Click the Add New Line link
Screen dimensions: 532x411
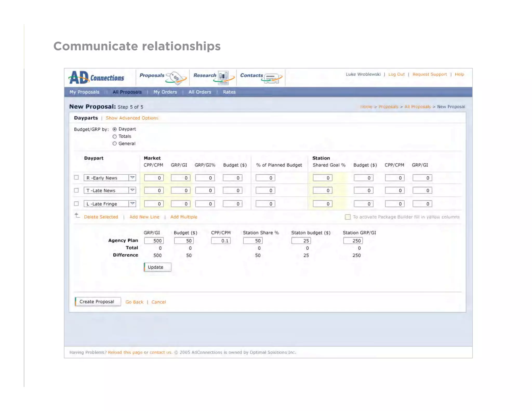pyautogui.click(x=144, y=217)
